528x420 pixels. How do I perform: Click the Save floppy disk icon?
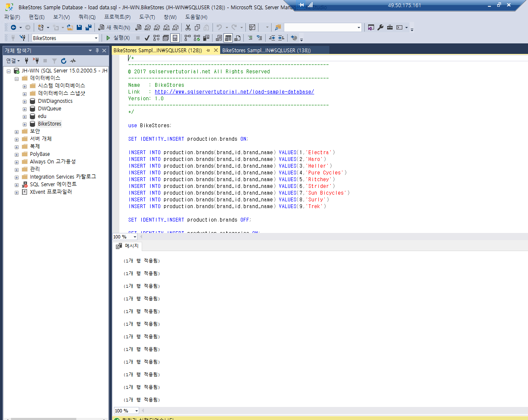click(x=79, y=27)
